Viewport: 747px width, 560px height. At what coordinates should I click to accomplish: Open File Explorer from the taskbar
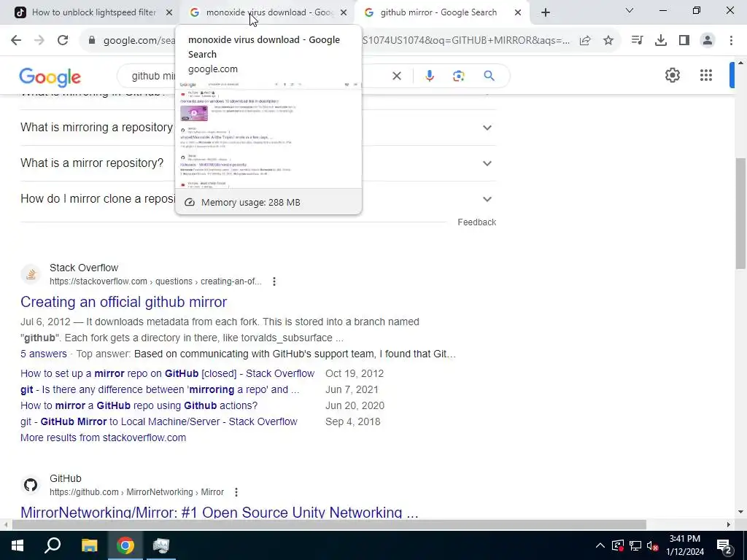point(89,545)
